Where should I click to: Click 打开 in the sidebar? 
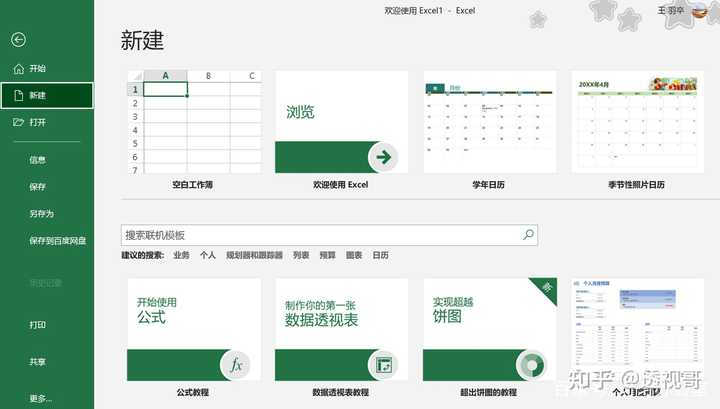[38, 122]
